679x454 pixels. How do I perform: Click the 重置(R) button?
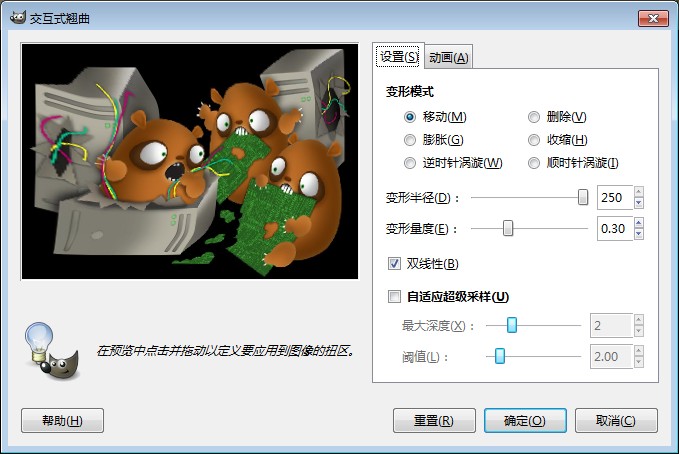click(x=434, y=420)
